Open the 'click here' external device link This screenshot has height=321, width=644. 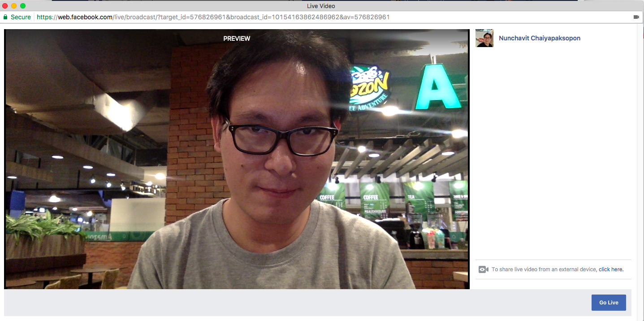click(611, 269)
